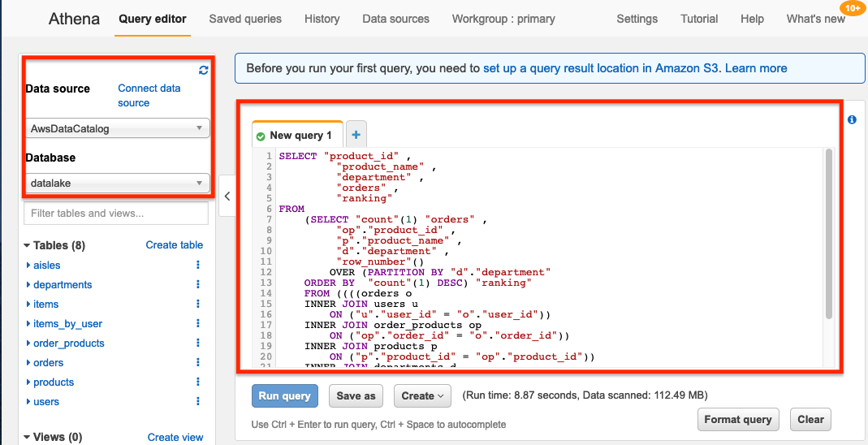Screen dimensions: 868x445
Task: Click the green status check on New query 1
Action: click(x=261, y=136)
